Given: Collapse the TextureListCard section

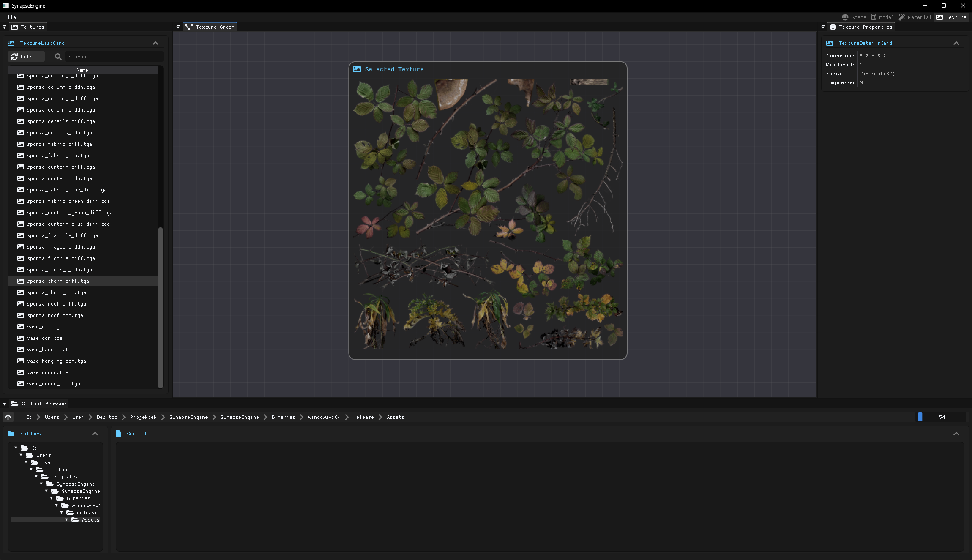Looking at the screenshot, I should point(156,43).
